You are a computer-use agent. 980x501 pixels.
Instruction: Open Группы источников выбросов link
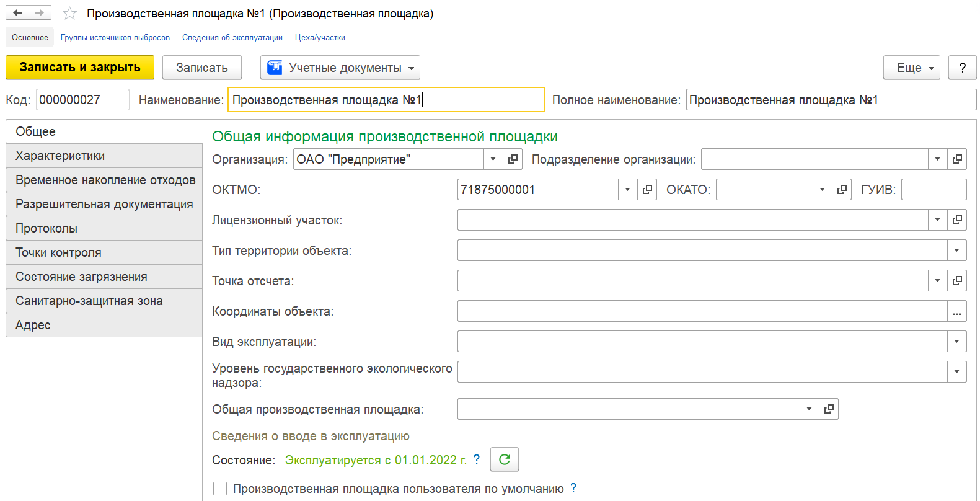tap(115, 38)
